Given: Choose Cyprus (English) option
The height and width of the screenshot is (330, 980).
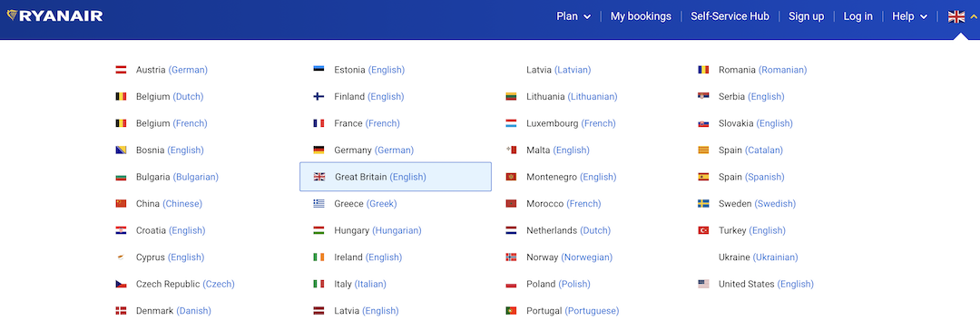Looking at the screenshot, I should [x=170, y=257].
